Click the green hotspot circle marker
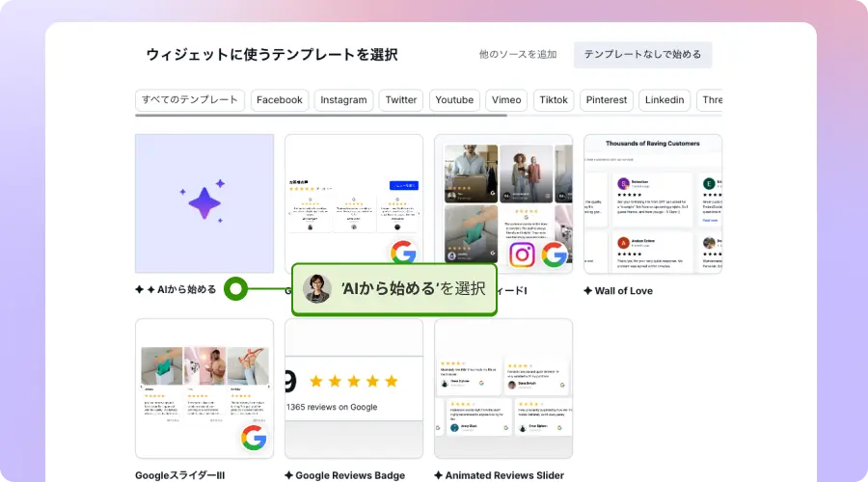 236,288
